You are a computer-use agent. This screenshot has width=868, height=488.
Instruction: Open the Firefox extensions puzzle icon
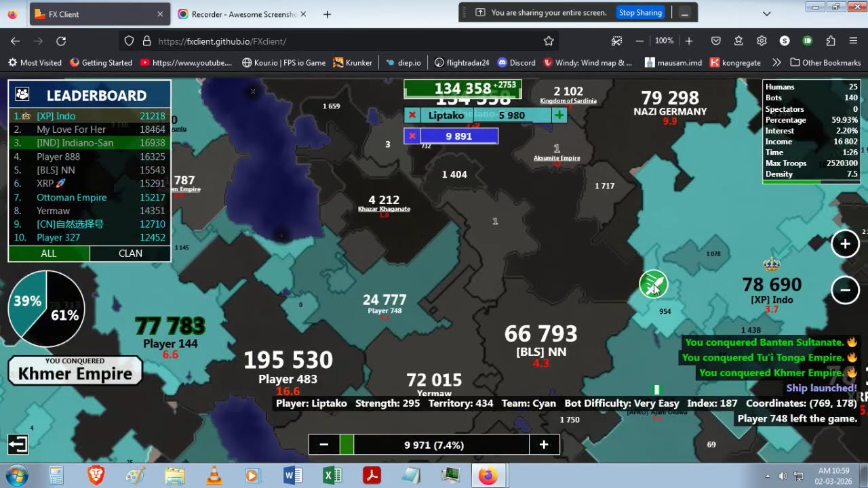click(831, 41)
